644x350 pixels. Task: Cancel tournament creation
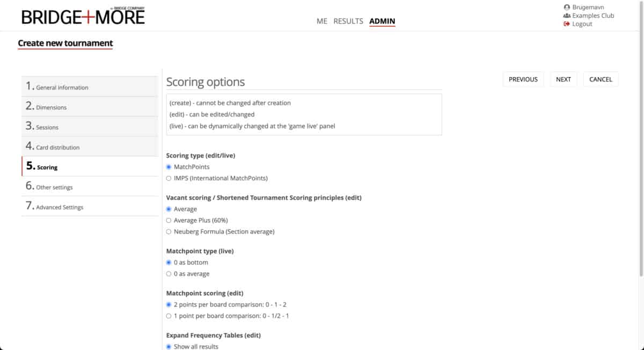601,79
